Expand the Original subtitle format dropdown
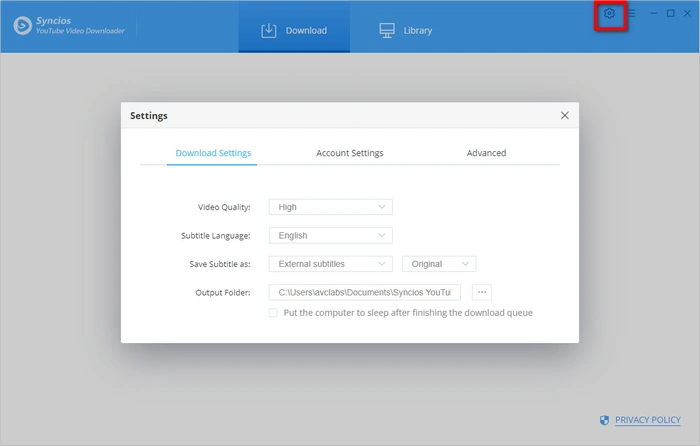The width and height of the screenshot is (700, 446). (438, 264)
